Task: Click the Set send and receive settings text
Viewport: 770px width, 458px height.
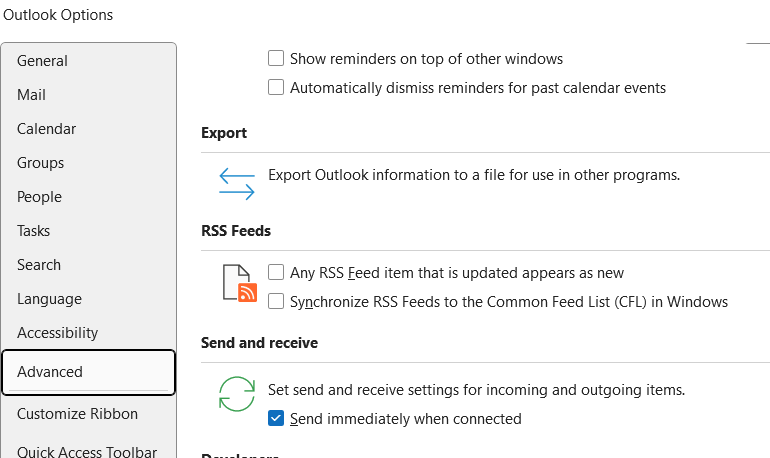Action: tap(476, 390)
